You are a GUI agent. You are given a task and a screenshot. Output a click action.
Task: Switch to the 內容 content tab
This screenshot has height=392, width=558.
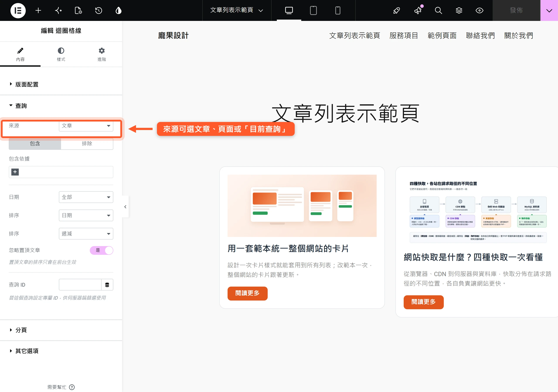20,54
